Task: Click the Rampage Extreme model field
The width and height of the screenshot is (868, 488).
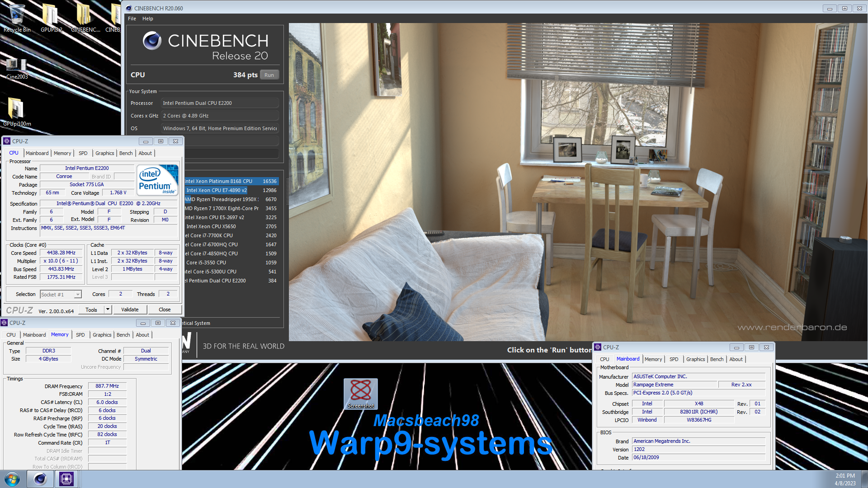Action: [x=675, y=385]
